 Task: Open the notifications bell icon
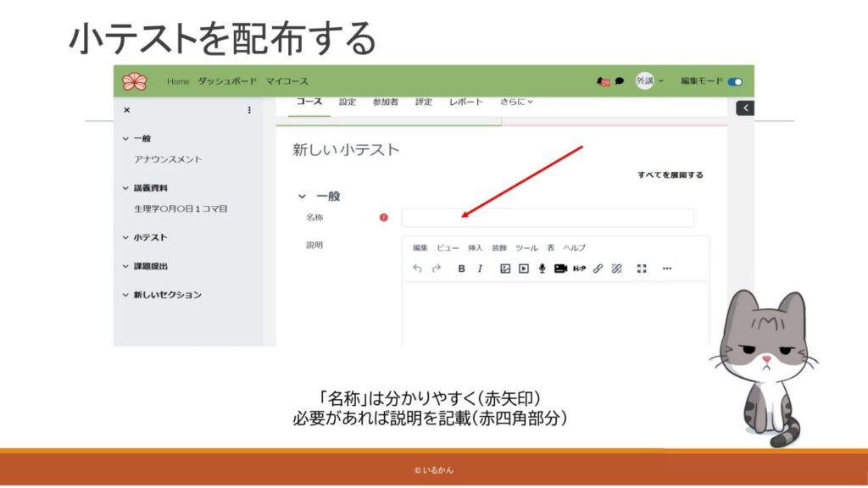tap(603, 81)
